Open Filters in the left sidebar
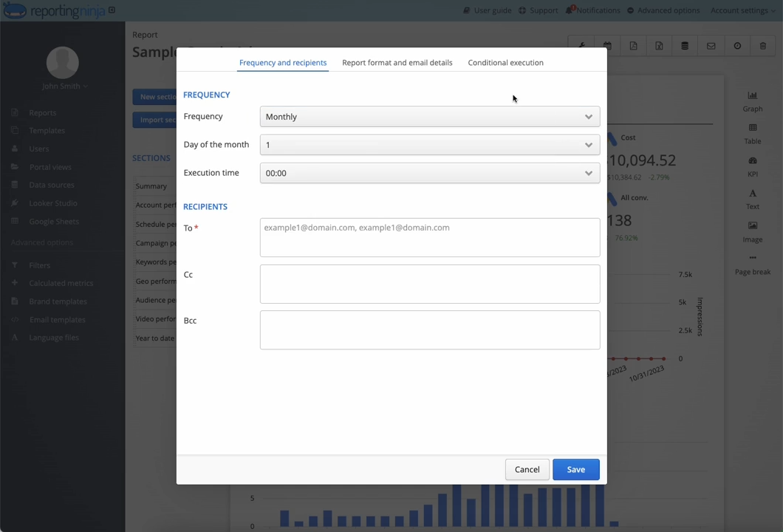 coord(39,265)
